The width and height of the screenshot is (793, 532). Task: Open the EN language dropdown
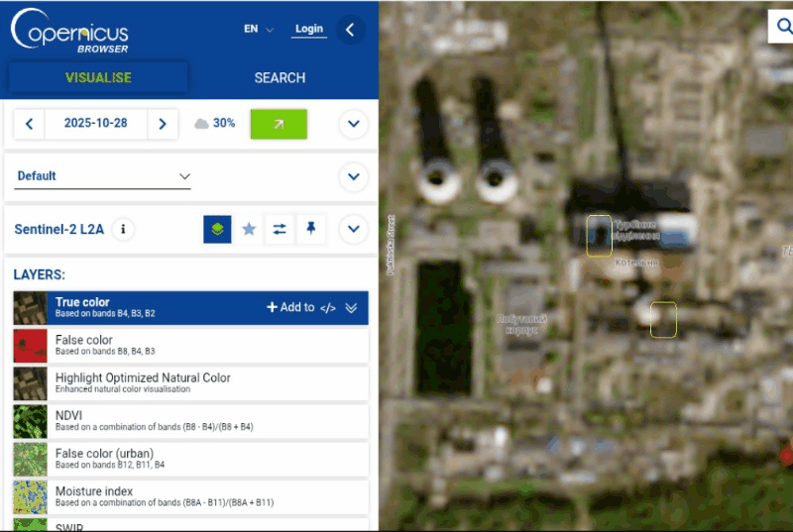click(x=259, y=30)
